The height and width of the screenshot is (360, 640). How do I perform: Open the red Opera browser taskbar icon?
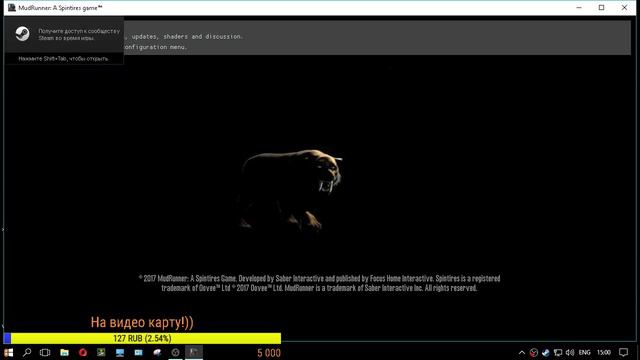[x=83, y=352]
